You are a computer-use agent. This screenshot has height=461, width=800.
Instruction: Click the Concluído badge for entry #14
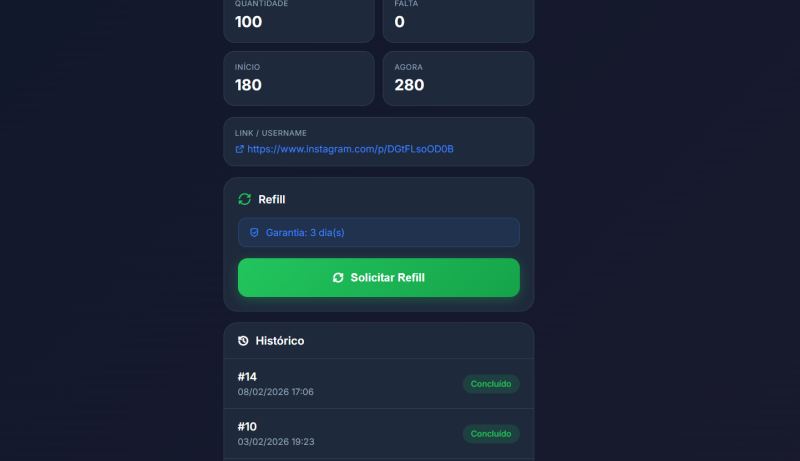491,384
